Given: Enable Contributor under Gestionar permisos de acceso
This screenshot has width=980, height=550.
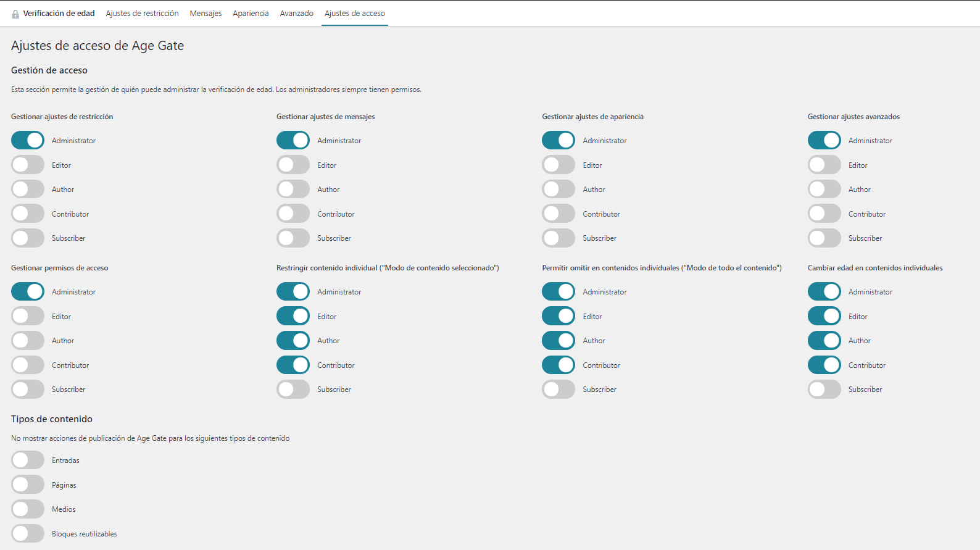Looking at the screenshot, I should [x=28, y=365].
